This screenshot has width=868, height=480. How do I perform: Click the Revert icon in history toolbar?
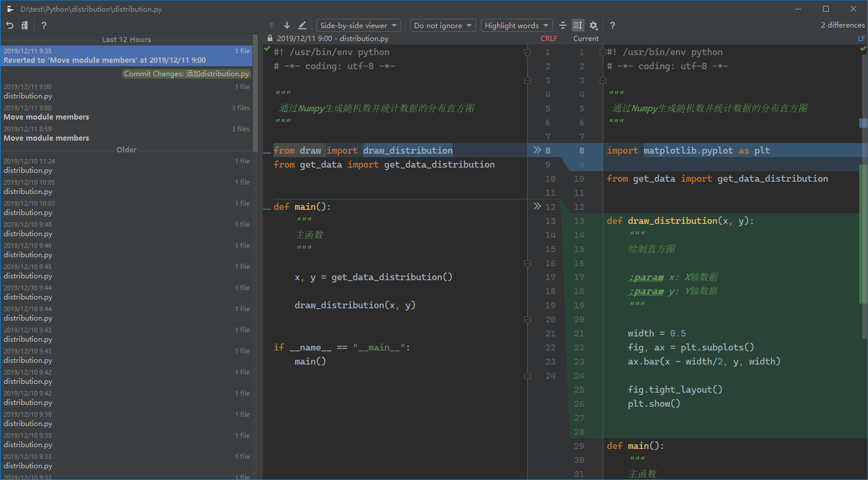pyautogui.click(x=10, y=25)
